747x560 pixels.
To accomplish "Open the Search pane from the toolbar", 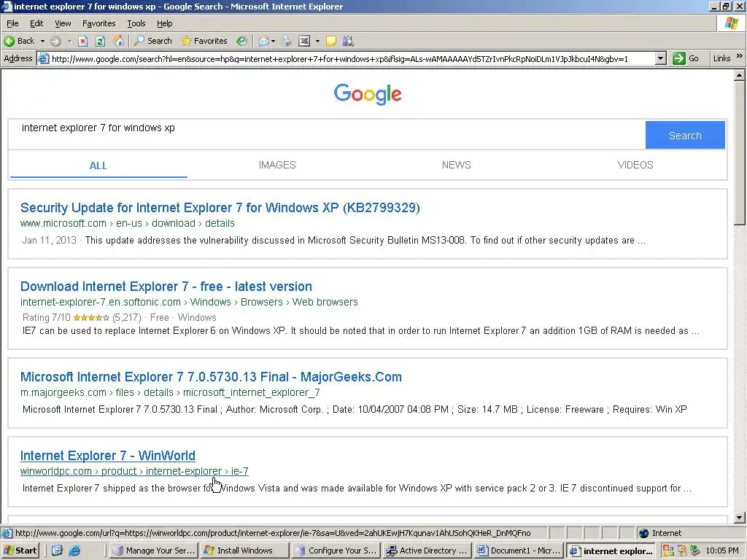I will pos(153,41).
